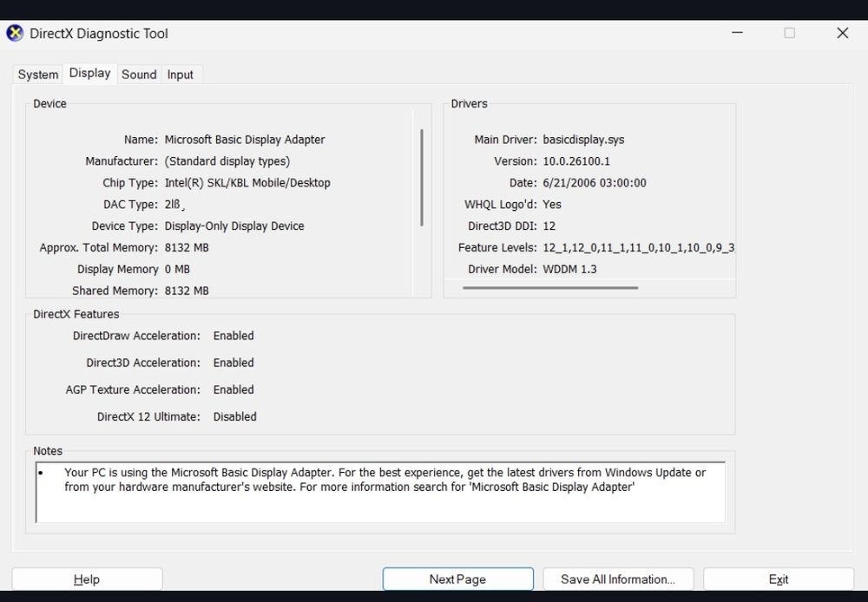Click driver version '10.0.26100.1'
This screenshot has width=868, height=602.
pyautogui.click(x=576, y=161)
